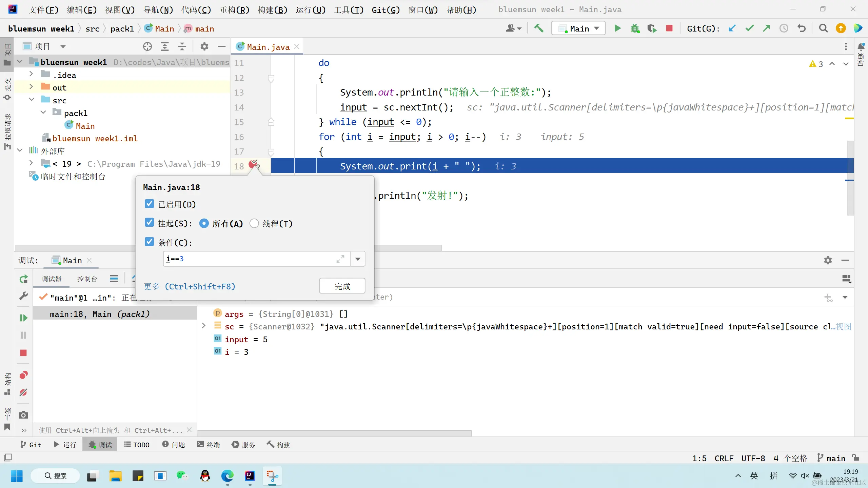Select the 线程(T) radio button
868x488 pixels.
point(254,224)
